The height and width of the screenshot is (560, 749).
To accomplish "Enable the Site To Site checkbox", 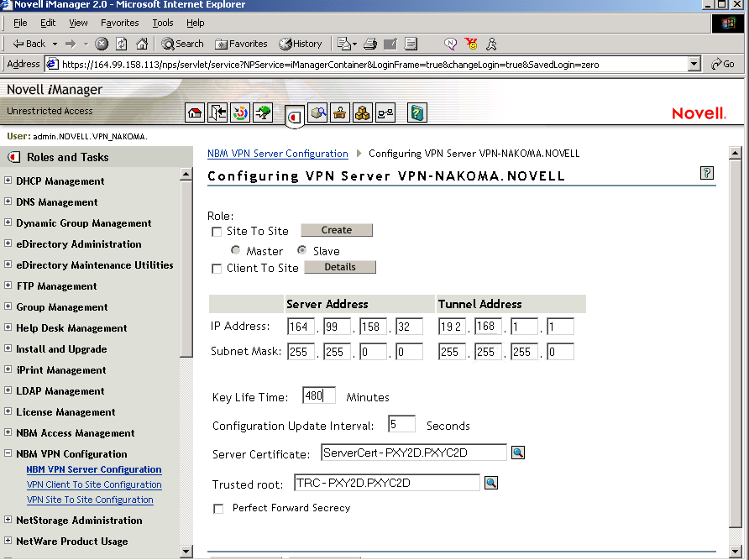I will click(x=217, y=232).
